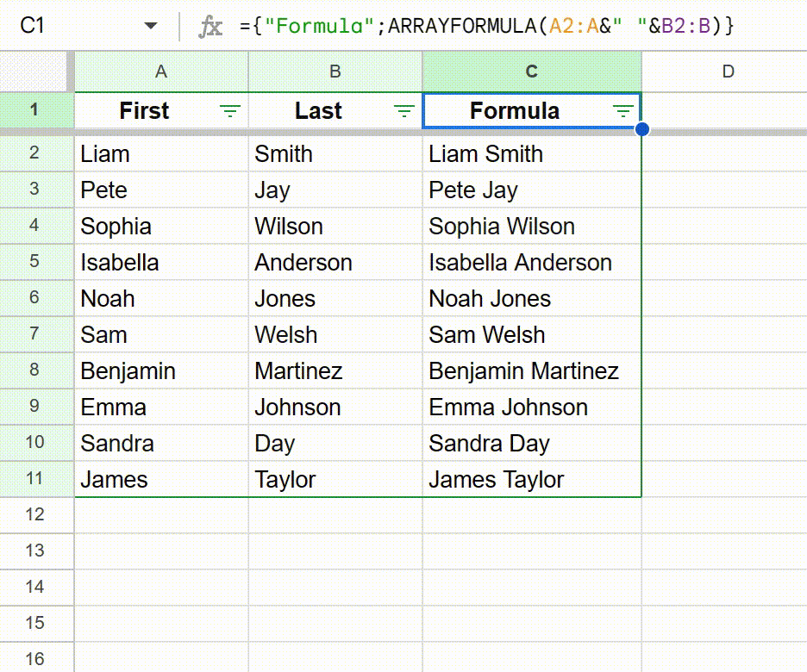Select the cell containing Jay
Viewport: 807px width, 672px height.
335,190
